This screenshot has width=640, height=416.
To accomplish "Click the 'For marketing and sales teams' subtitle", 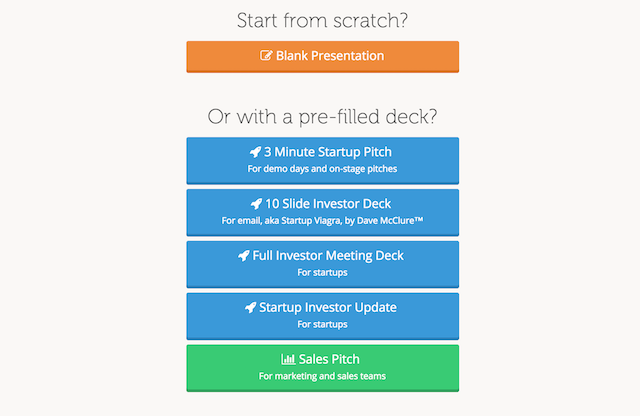I will point(322,377).
